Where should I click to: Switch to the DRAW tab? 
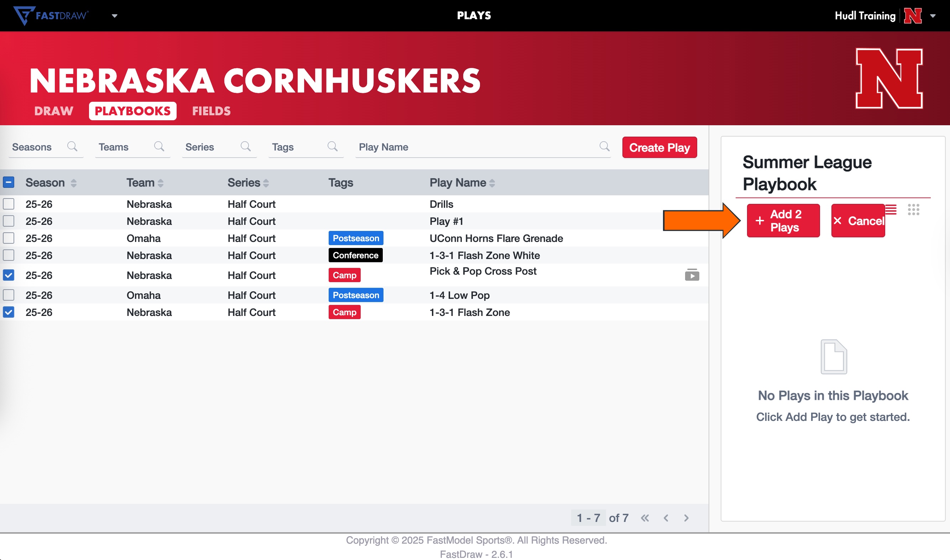(54, 111)
